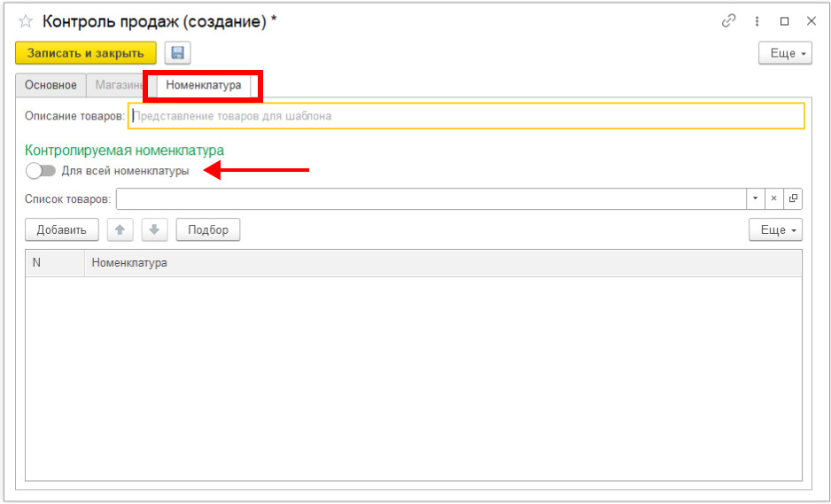
Task: Click inside the Список товаров field
Action: tap(431, 198)
